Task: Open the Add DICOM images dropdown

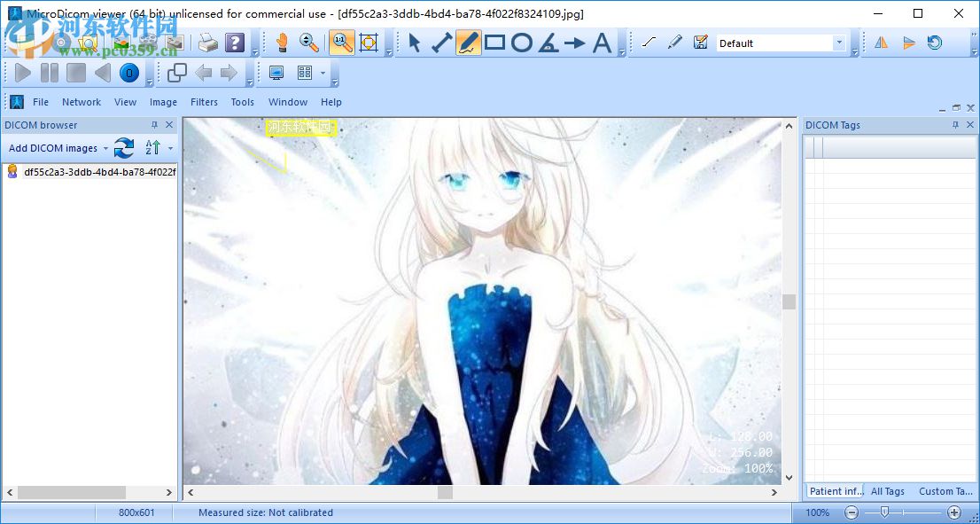Action: 105,148
